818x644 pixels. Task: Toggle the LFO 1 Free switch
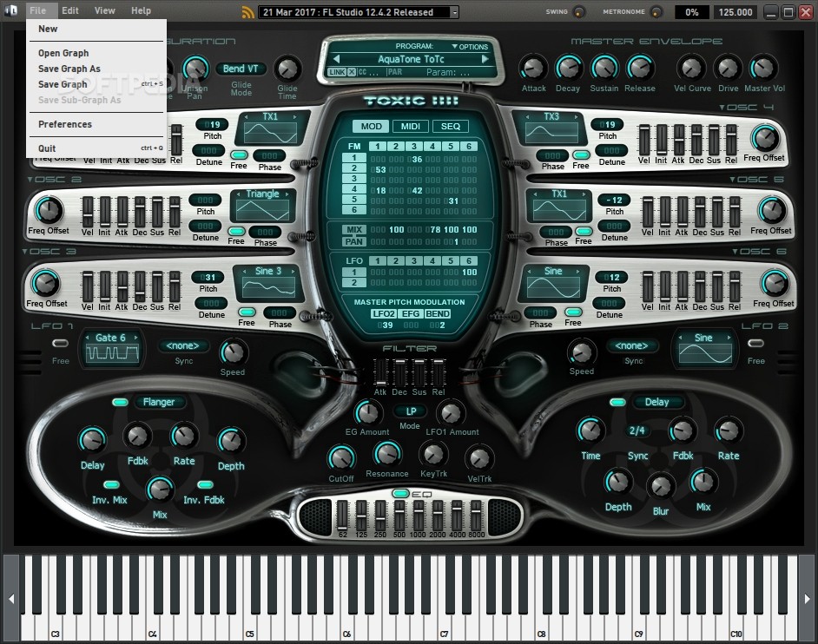tap(61, 343)
